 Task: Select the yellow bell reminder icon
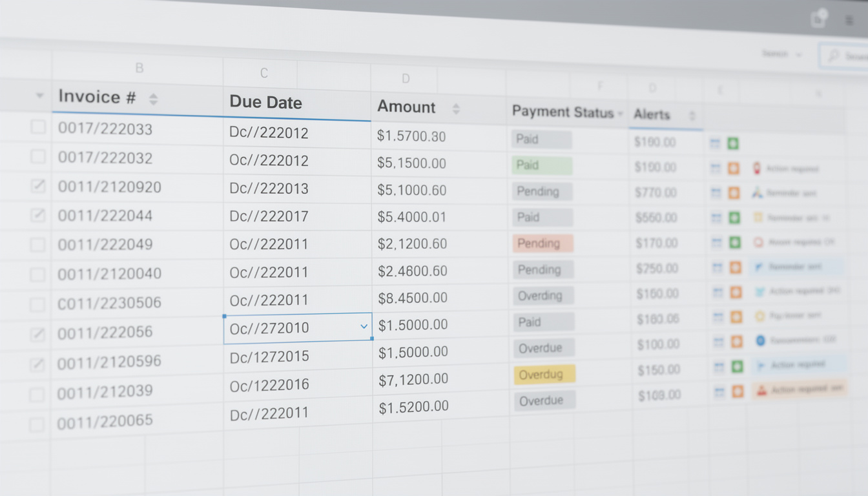point(759,218)
